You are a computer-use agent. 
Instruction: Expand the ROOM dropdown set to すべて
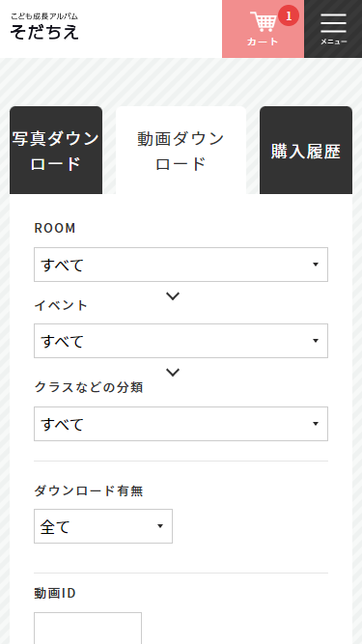coord(181,265)
